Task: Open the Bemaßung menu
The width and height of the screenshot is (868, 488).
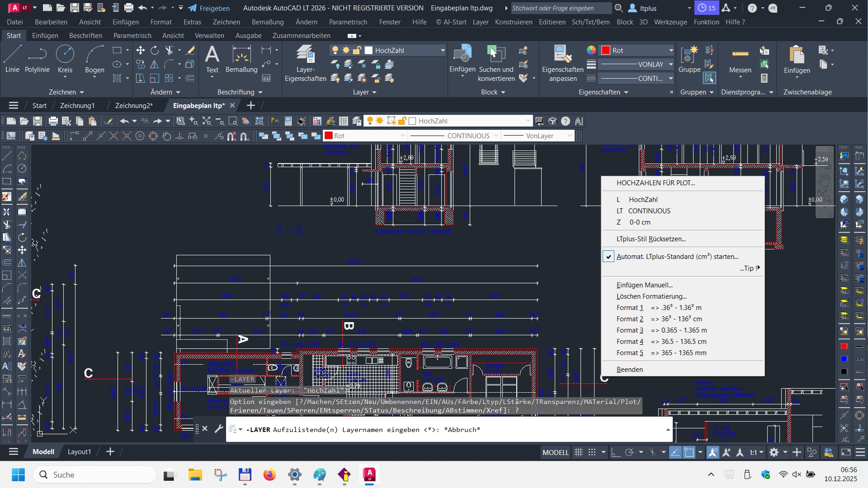Action: point(268,22)
